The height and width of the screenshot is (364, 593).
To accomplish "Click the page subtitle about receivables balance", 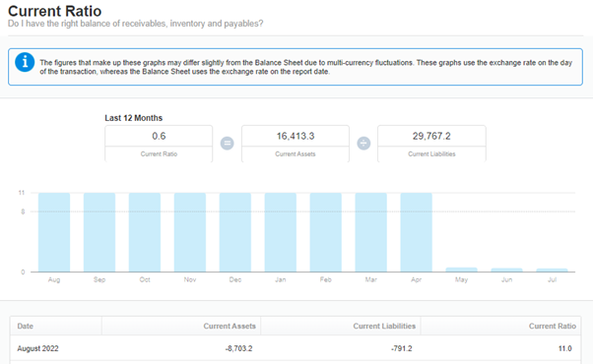I will [x=135, y=24].
